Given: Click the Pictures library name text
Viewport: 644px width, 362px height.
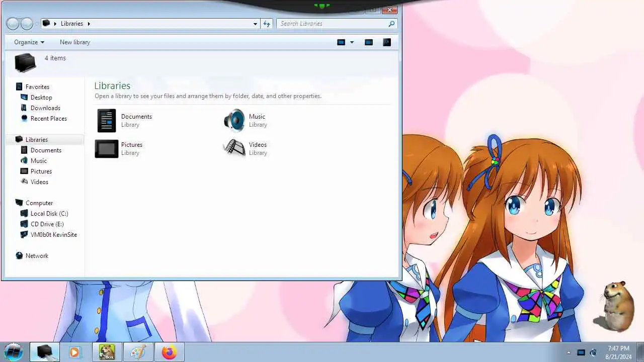Looking at the screenshot, I should 132,145.
